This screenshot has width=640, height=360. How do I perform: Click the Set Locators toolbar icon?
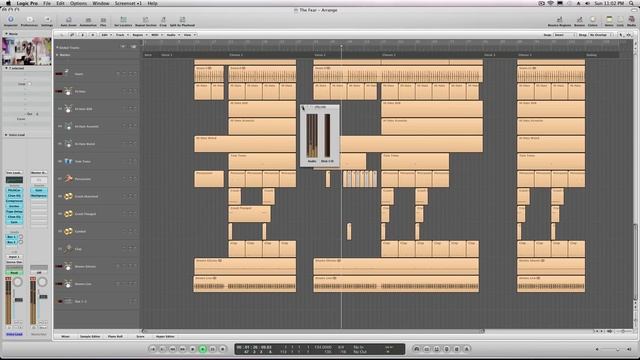click(x=123, y=20)
